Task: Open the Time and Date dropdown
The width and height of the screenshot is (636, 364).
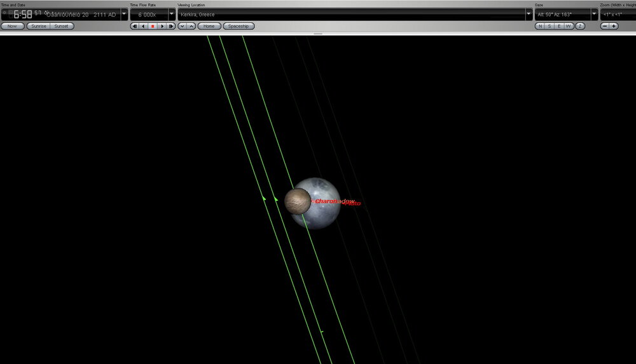Action: (x=124, y=14)
